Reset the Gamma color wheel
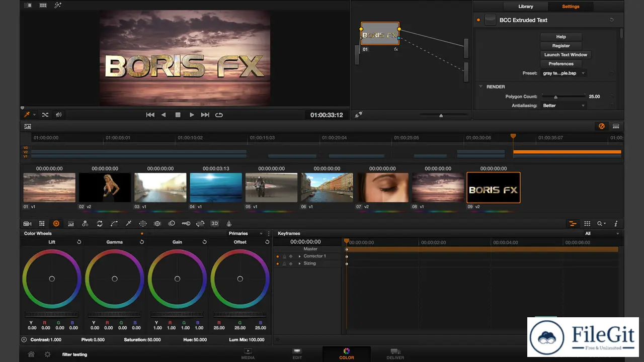 (142, 242)
